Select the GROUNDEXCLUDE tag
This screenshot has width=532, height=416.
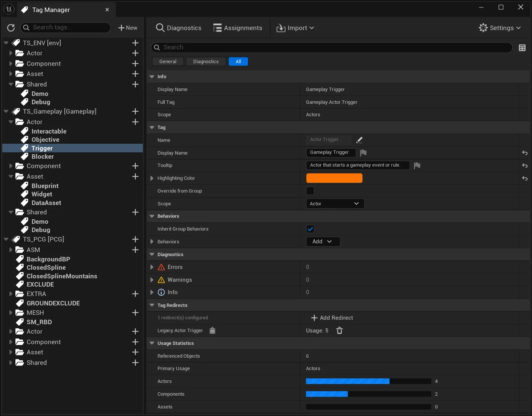point(53,303)
